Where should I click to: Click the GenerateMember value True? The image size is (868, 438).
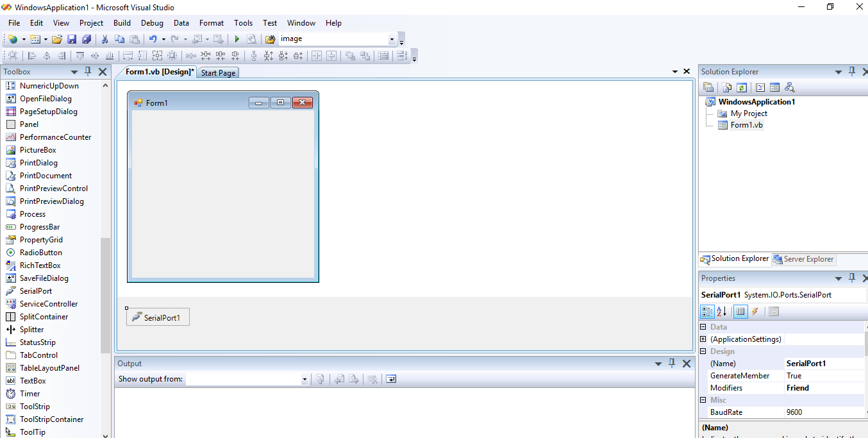(824, 376)
